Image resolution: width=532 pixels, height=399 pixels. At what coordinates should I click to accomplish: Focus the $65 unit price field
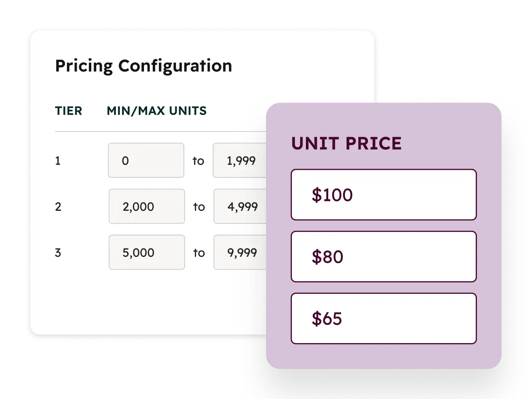click(x=383, y=318)
